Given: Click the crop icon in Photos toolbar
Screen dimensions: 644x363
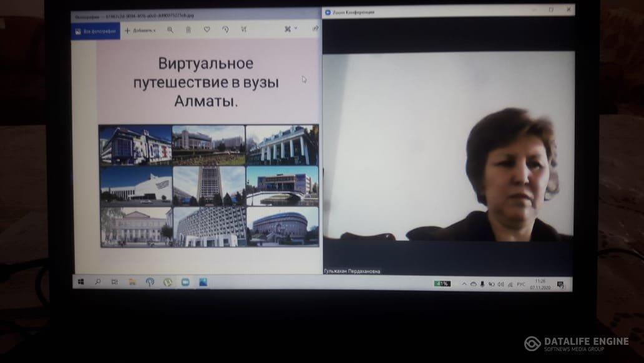Looking at the screenshot, I should coord(244,29).
